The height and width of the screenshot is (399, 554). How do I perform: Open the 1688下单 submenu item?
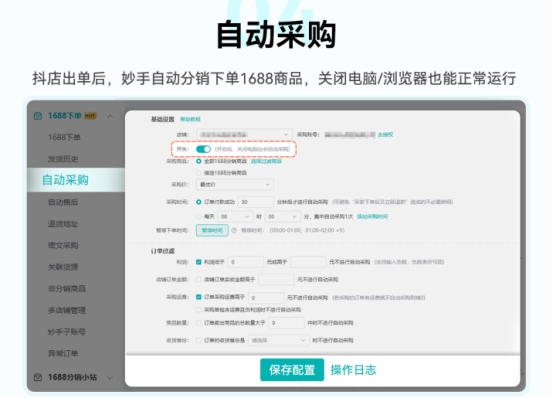64,137
